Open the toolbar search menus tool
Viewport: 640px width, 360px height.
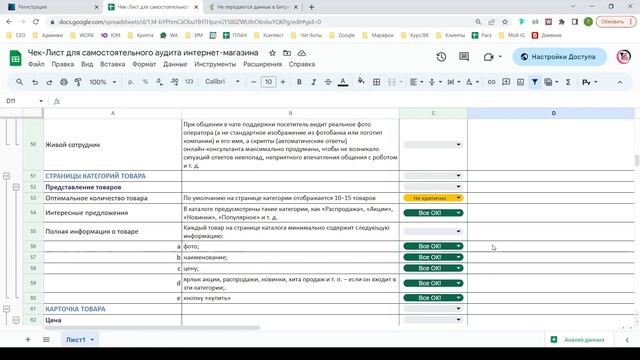click(19, 82)
